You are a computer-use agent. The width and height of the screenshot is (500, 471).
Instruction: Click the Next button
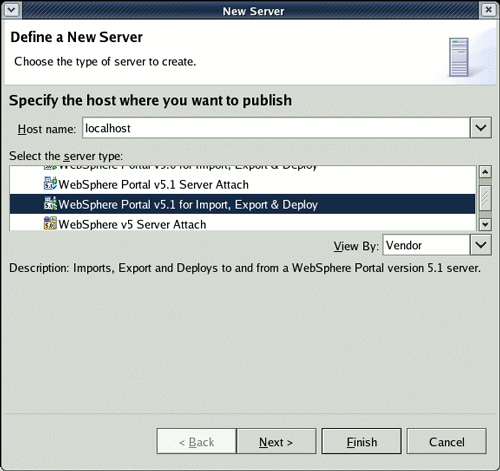(x=276, y=442)
